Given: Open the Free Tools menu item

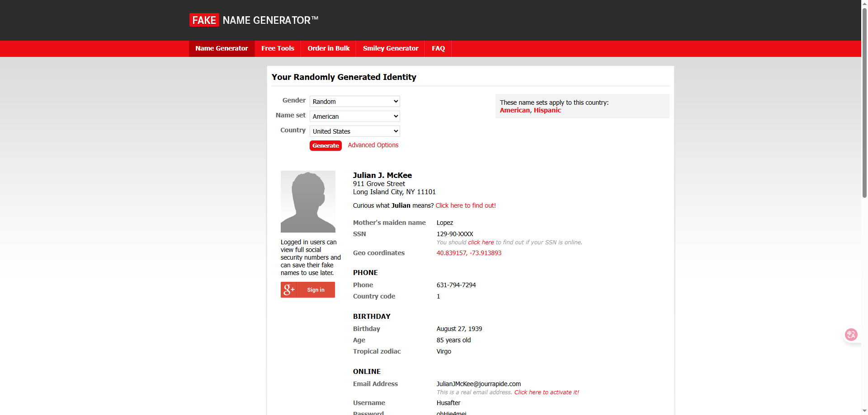Looking at the screenshot, I should pyautogui.click(x=278, y=49).
